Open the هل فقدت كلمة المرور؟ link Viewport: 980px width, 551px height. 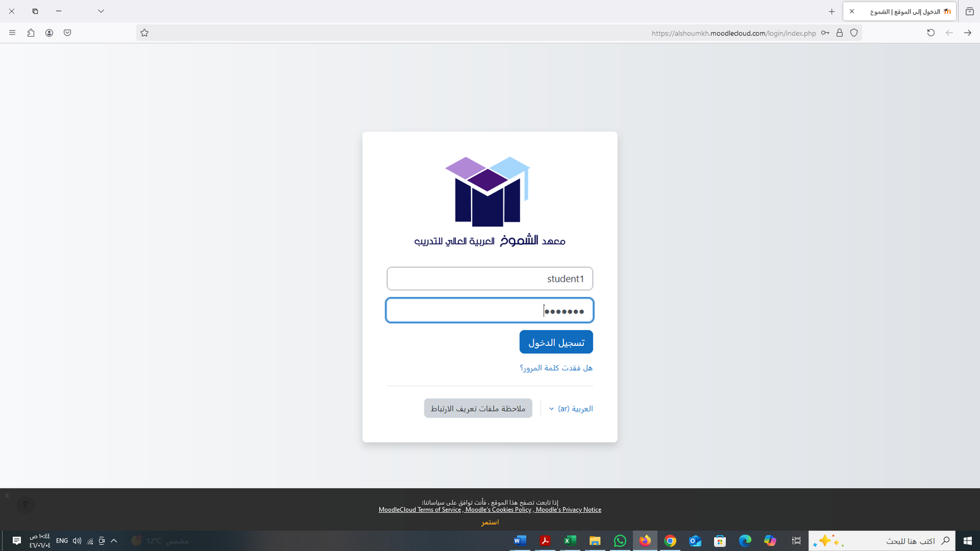[556, 368]
